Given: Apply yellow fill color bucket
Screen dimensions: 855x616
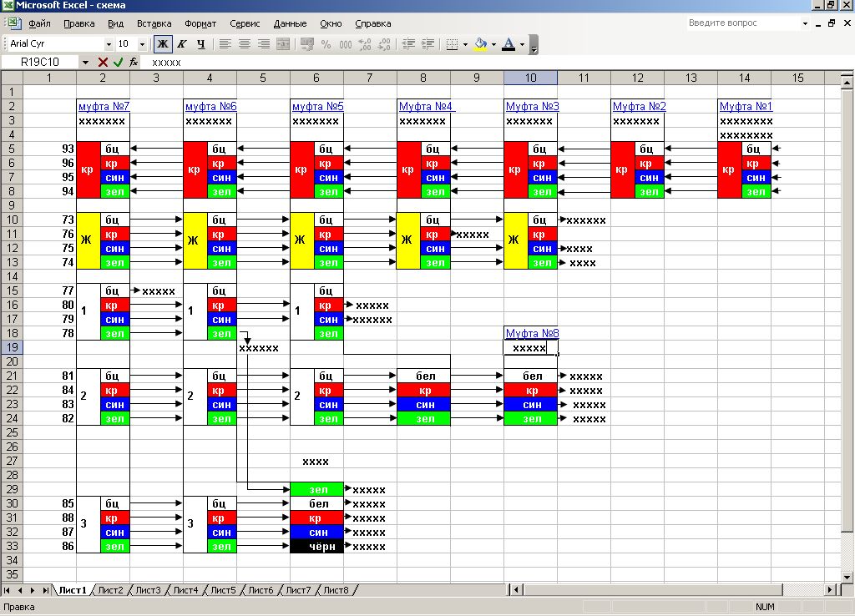Looking at the screenshot, I should [x=480, y=44].
